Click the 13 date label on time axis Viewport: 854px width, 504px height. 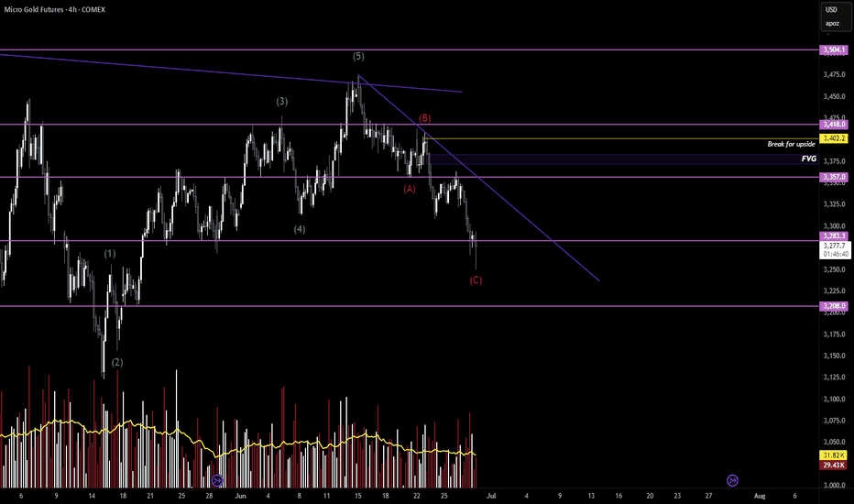pos(592,496)
